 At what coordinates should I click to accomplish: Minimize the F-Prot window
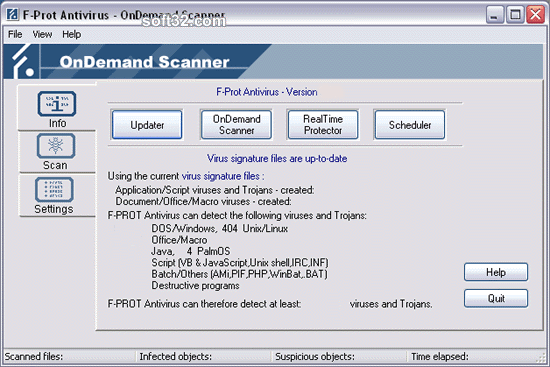[x=495, y=15]
